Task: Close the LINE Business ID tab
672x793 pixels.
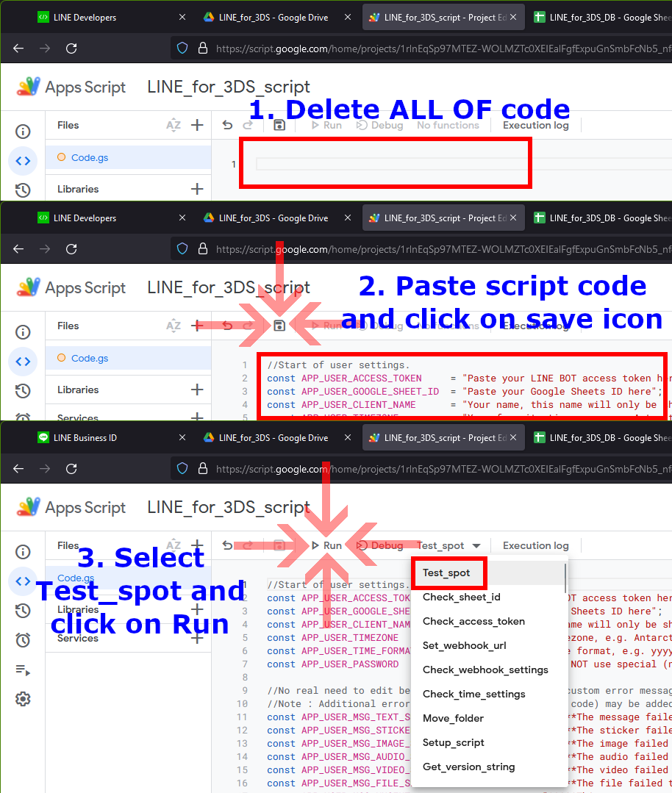Action: [182, 437]
